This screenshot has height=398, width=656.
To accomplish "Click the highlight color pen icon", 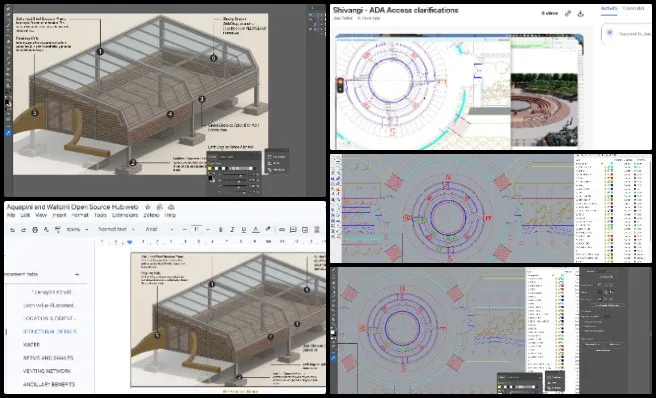I will [x=268, y=229].
